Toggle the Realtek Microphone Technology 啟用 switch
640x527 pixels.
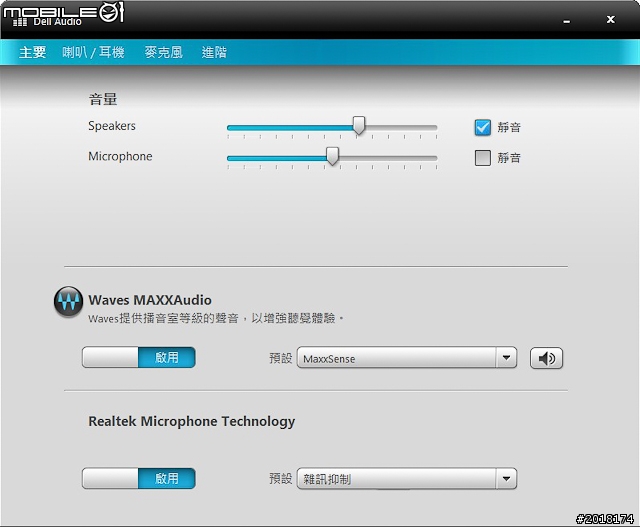(138, 478)
